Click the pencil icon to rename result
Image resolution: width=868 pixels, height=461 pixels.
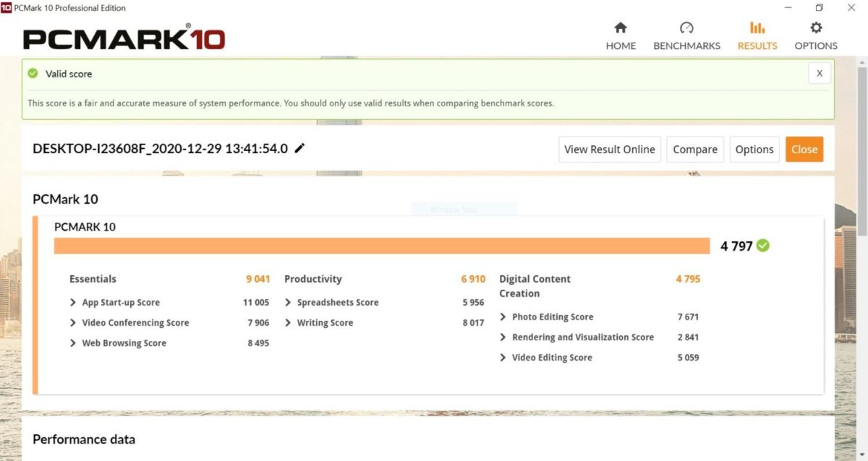(x=299, y=148)
